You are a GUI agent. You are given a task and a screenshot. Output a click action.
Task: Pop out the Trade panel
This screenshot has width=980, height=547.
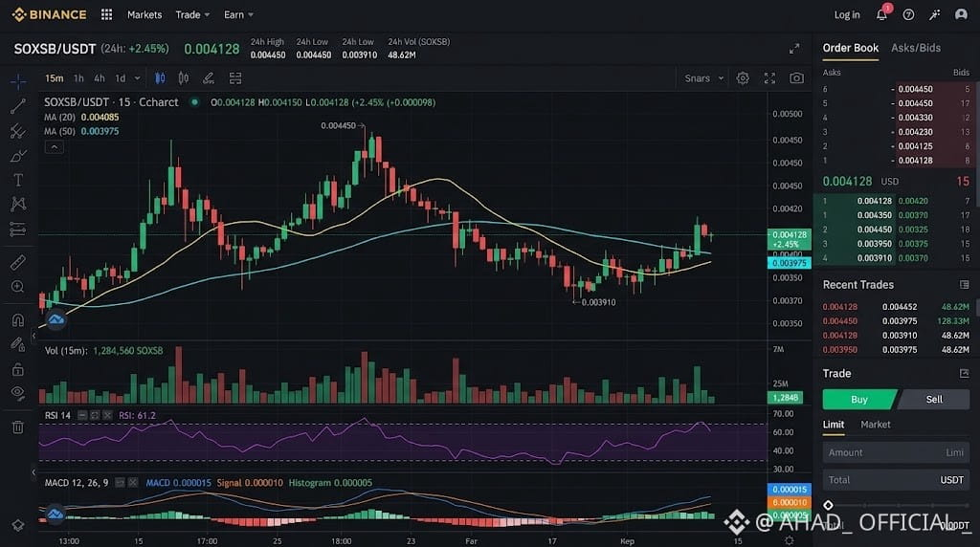(x=965, y=373)
